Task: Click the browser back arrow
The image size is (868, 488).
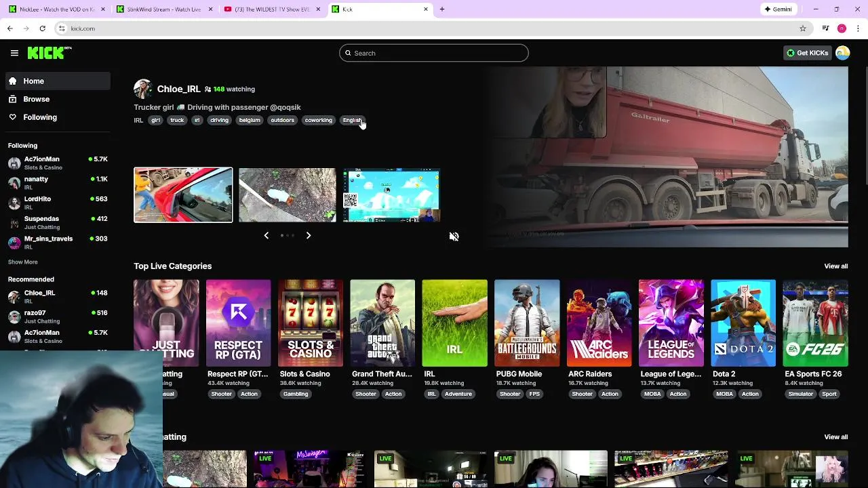Action: click(9, 28)
